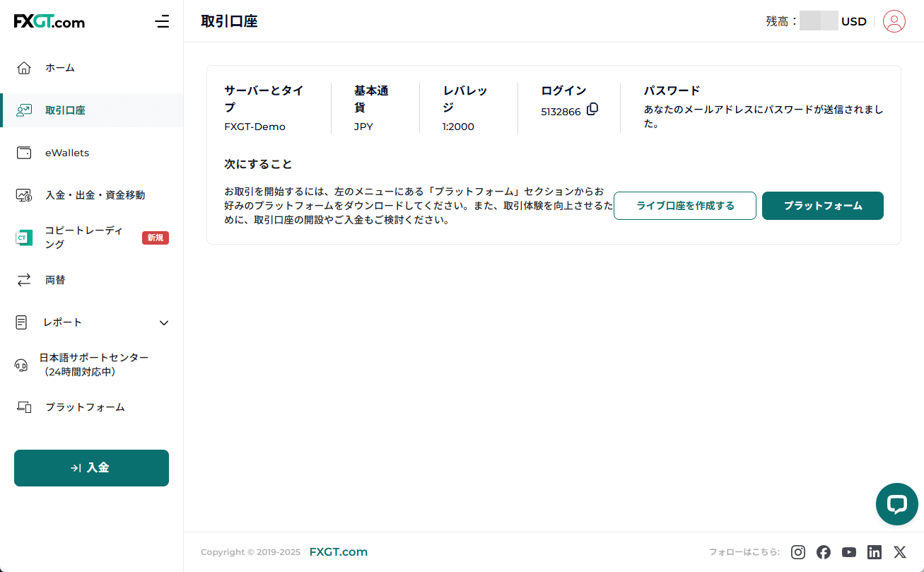Click the copy icon next to login 5132866
Screen dimensions: 924x572
(592, 109)
